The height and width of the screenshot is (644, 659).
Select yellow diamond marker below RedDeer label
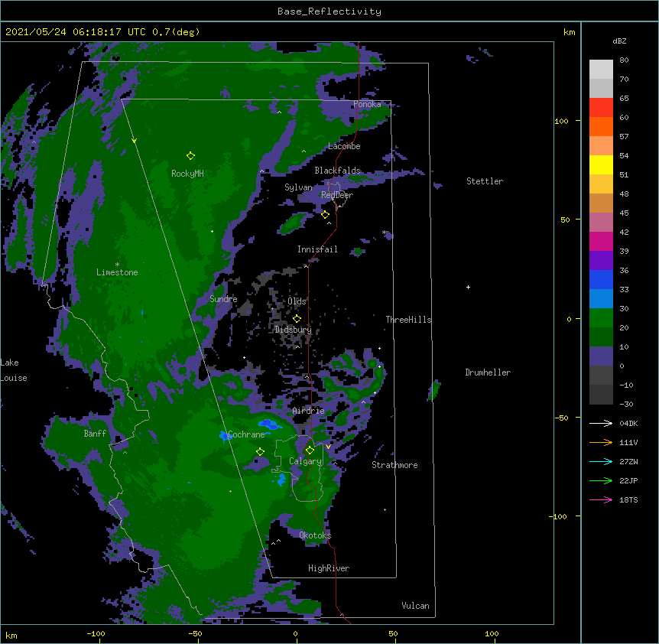click(325, 215)
